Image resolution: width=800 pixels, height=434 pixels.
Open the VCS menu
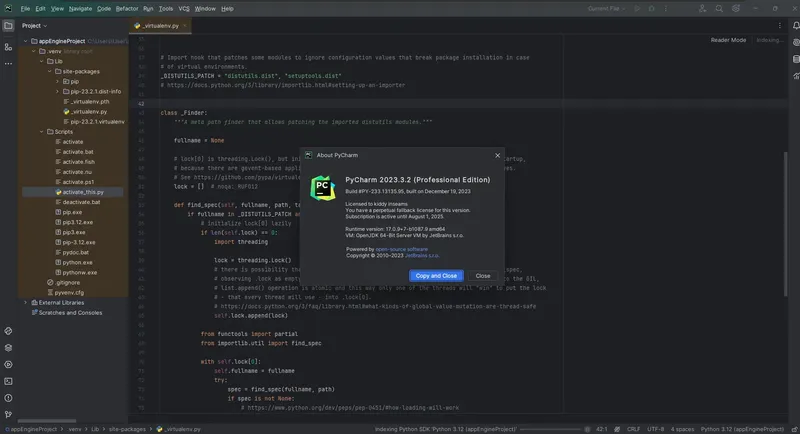184,9
